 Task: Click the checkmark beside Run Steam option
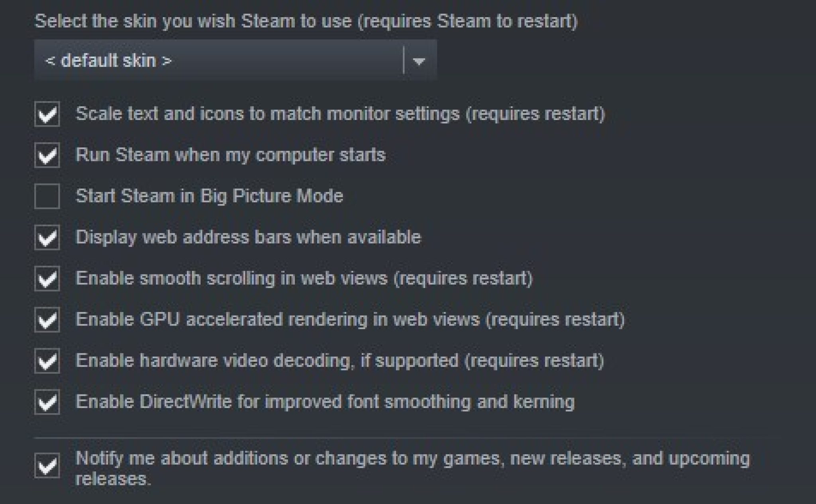(48, 155)
